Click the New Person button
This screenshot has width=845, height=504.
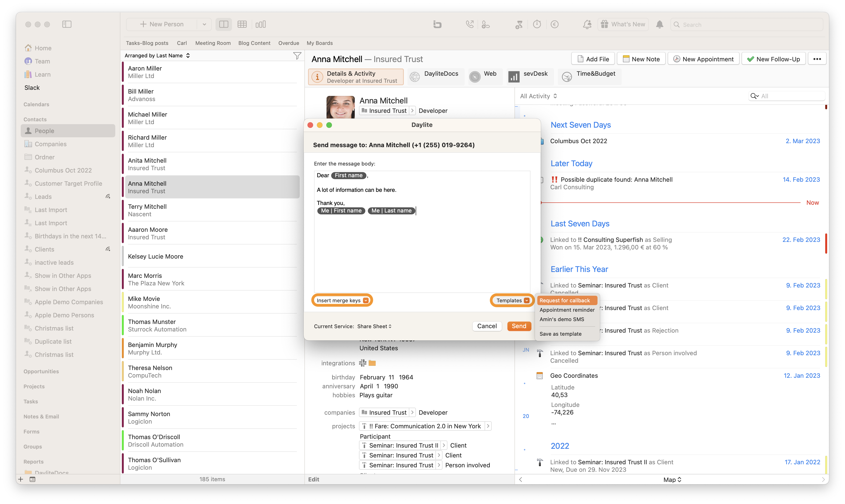pos(162,24)
